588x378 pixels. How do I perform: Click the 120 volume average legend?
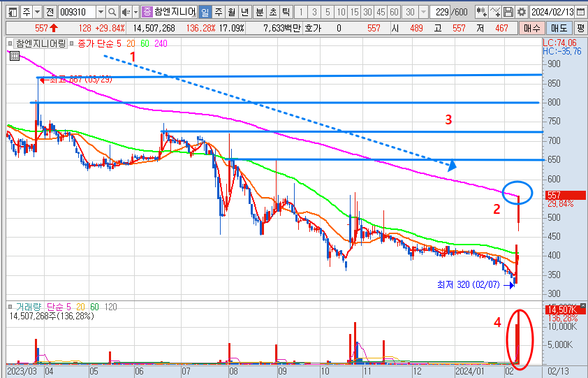pos(110,307)
